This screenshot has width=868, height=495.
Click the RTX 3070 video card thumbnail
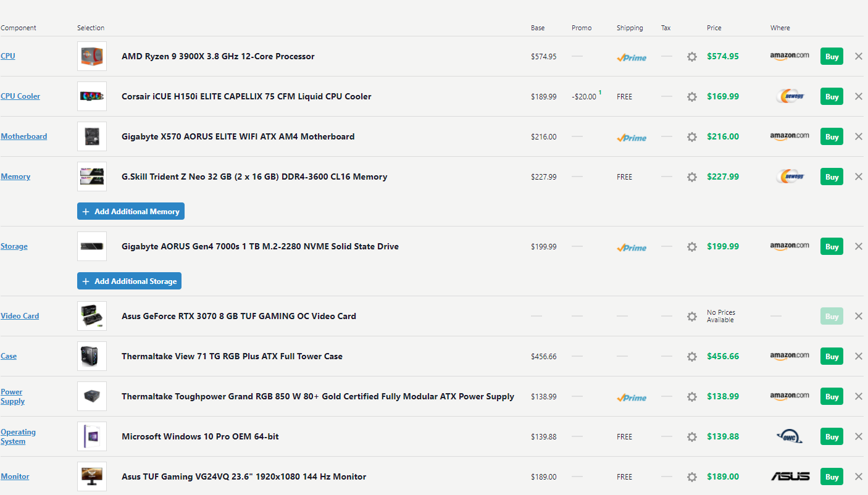[x=92, y=316]
